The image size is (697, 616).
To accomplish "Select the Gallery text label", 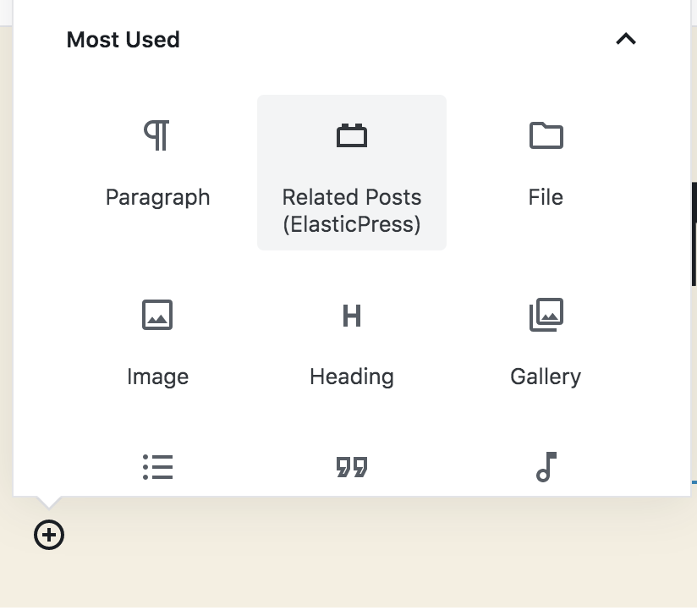I will click(546, 377).
